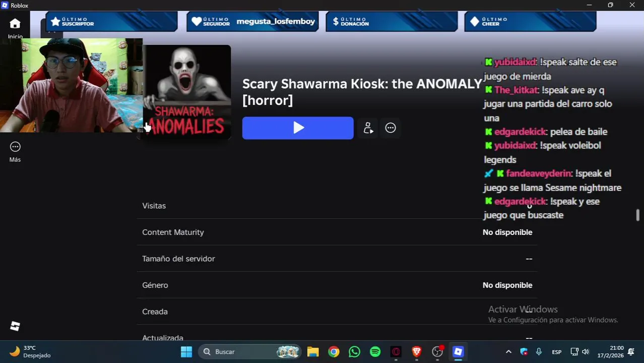644x363 pixels.
Task: Open Windows Start menu
Action: 186,351
